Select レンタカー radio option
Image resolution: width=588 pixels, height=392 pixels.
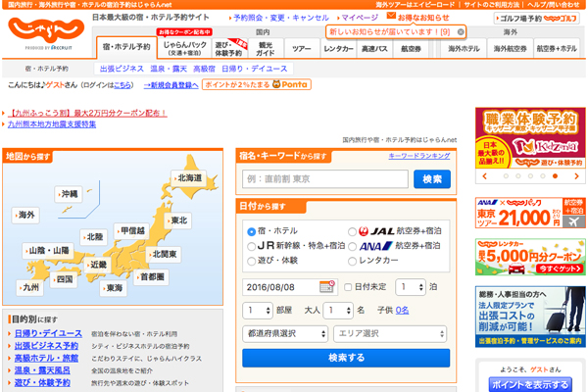pos(352,261)
